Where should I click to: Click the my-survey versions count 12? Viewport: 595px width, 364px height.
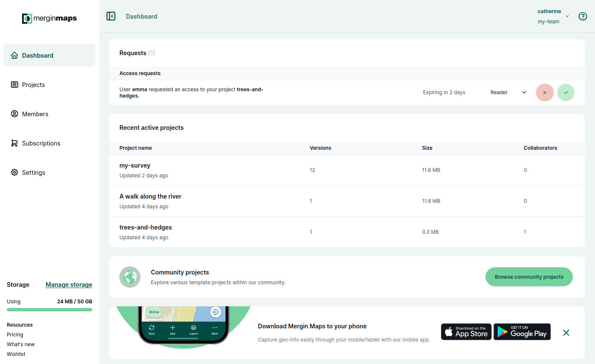[x=312, y=170]
